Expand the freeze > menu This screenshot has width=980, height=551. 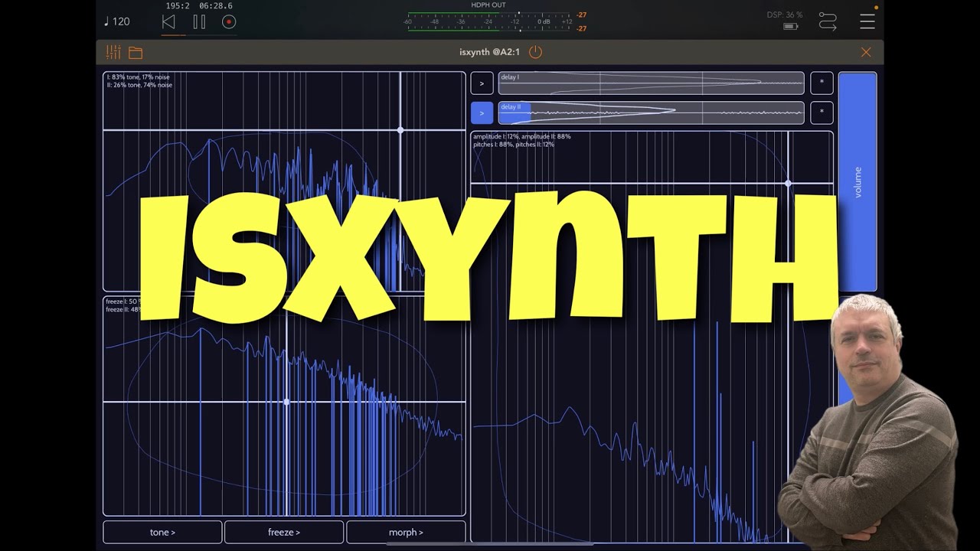[x=284, y=532]
